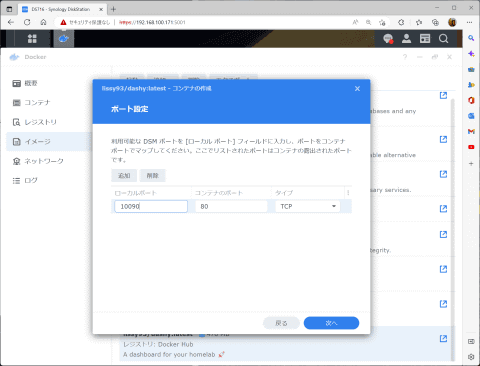Close the DS716 Synology DiskStation tab
The height and width of the screenshot is (366, 480).
pos(101,9)
